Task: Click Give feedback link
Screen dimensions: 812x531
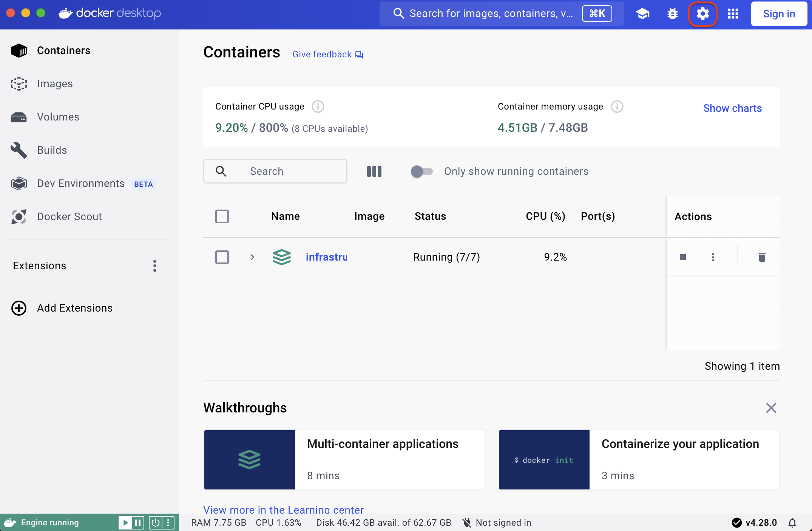Action: pyautogui.click(x=321, y=54)
